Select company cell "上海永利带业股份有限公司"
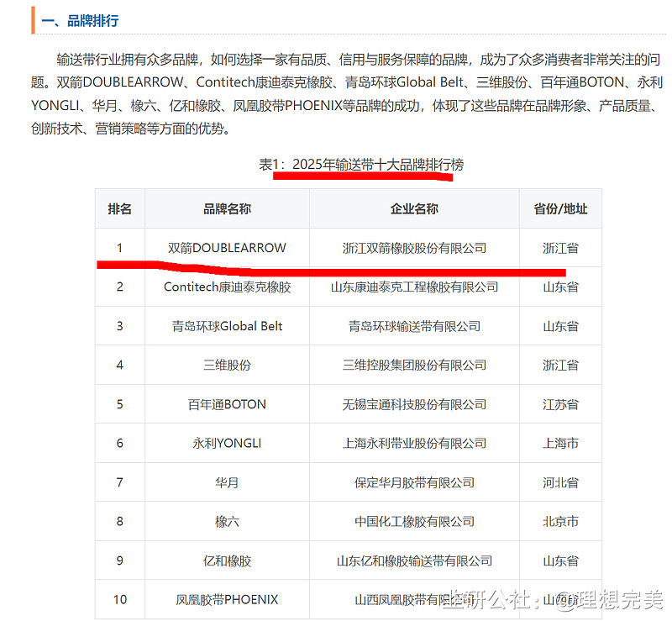 (414, 443)
